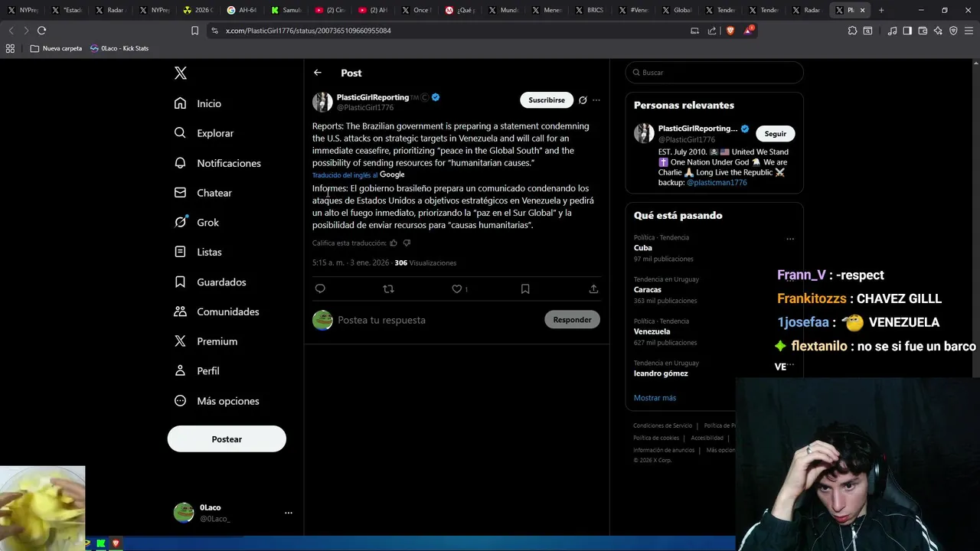Open Condiciones de Servicio link
This screenshot has width=980, height=551.
(x=662, y=425)
